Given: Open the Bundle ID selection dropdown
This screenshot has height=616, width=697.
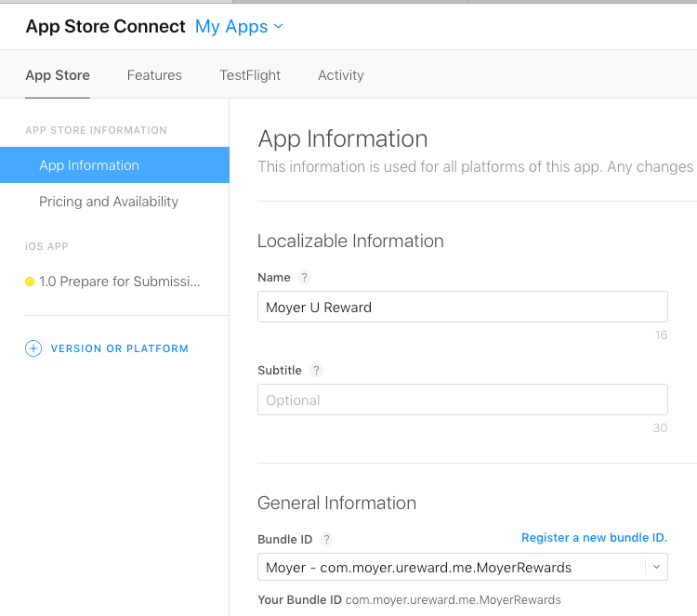Looking at the screenshot, I should (462, 567).
